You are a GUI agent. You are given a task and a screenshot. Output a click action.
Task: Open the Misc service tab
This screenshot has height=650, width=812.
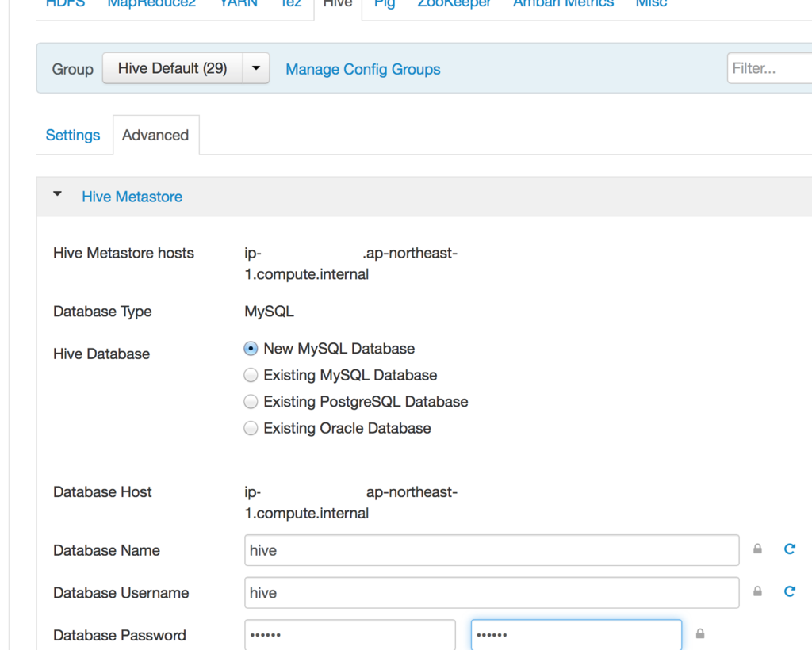click(652, 3)
